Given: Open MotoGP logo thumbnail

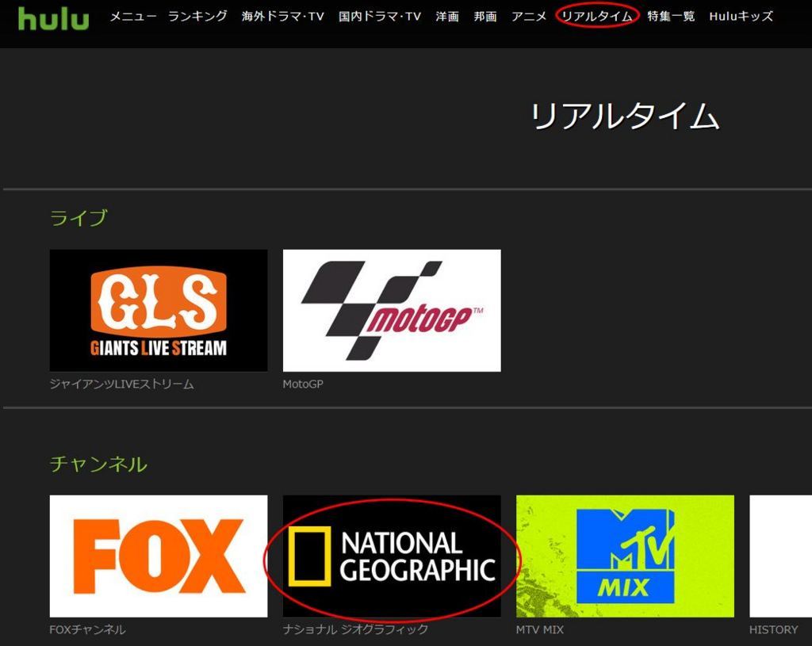Looking at the screenshot, I should [x=392, y=311].
